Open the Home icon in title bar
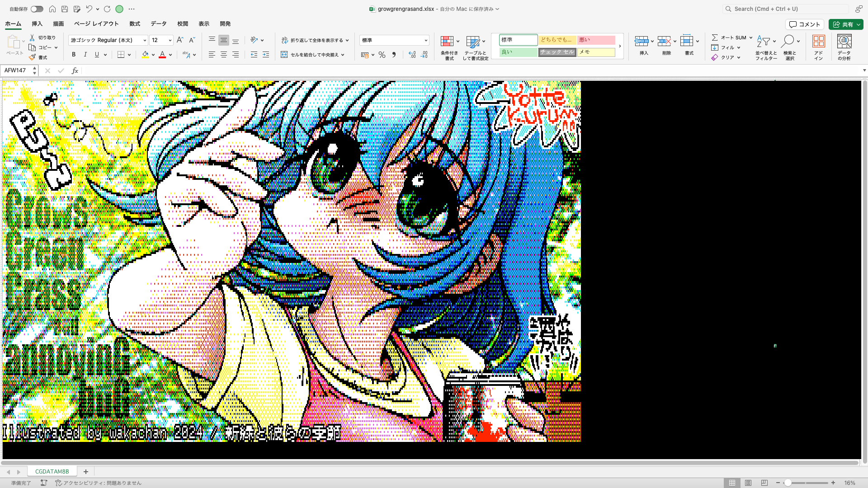This screenshot has height=488, width=868. tap(52, 9)
